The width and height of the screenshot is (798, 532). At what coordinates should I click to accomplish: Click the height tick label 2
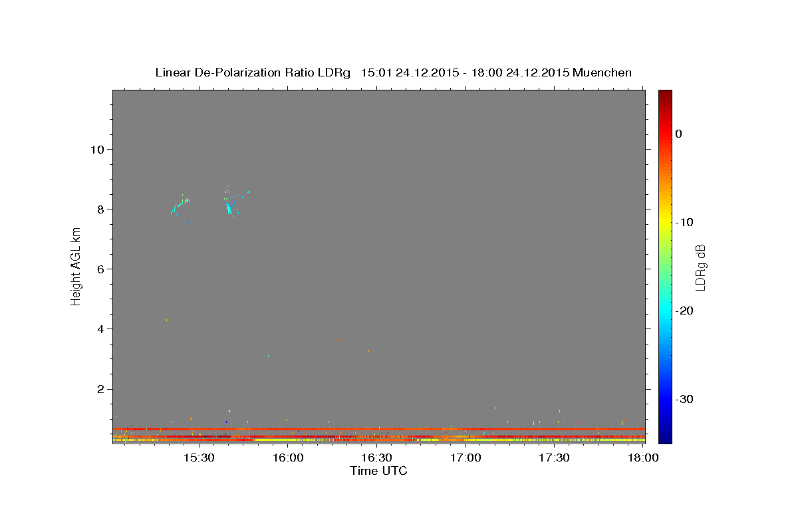100,389
